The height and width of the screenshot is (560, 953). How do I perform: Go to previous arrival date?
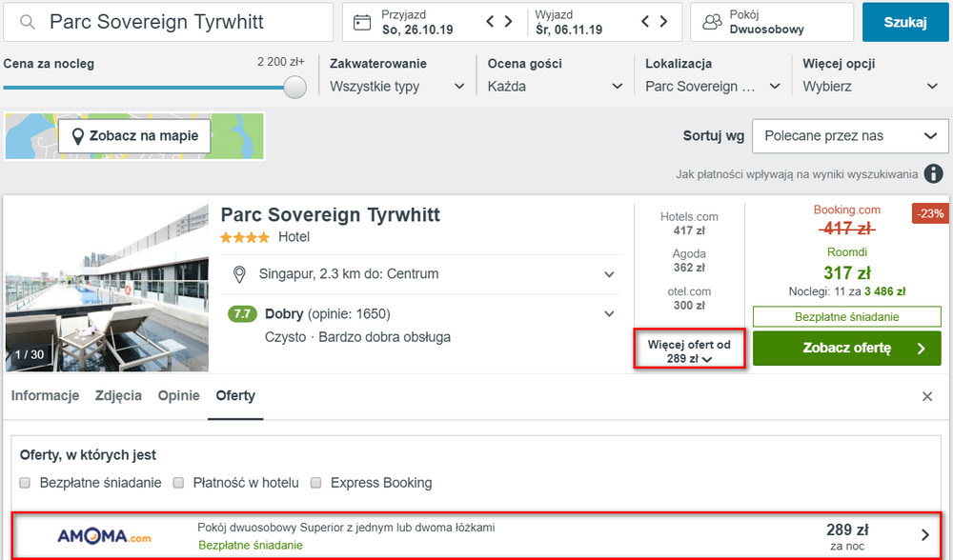[x=490, y=22]
